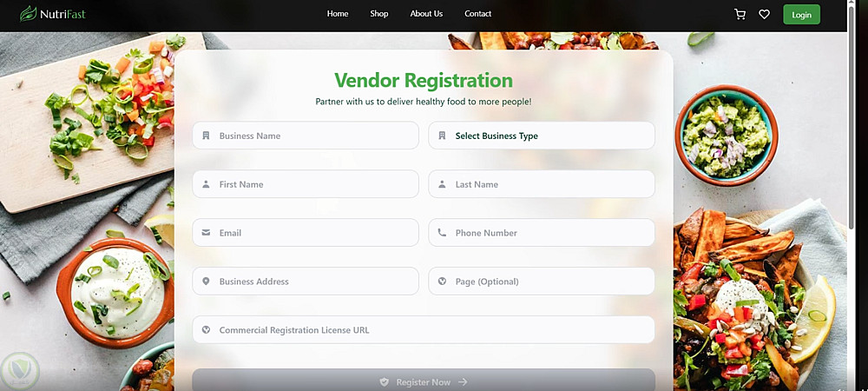Focus the Email input field
Screen dimensions: 868x391
coord(306,233)
